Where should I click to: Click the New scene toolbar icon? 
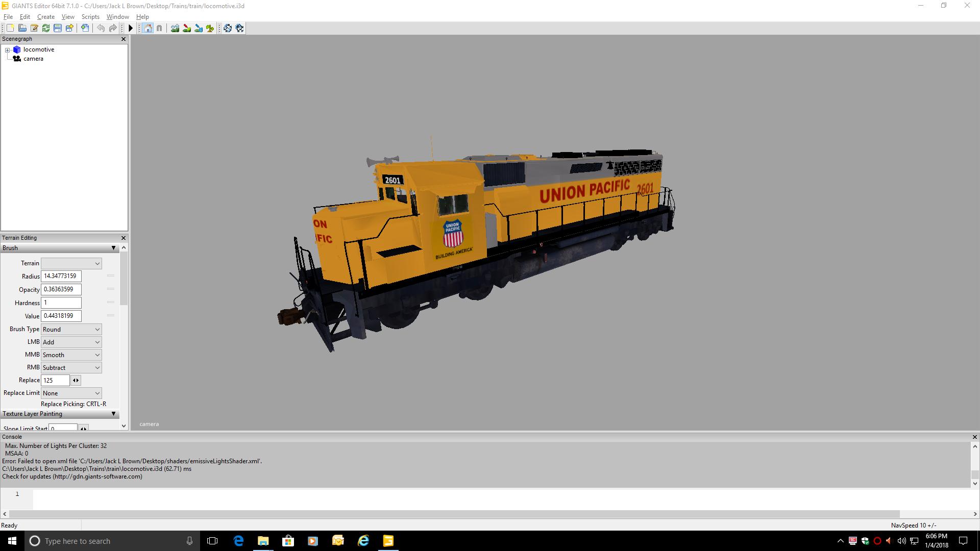point(10,28)
